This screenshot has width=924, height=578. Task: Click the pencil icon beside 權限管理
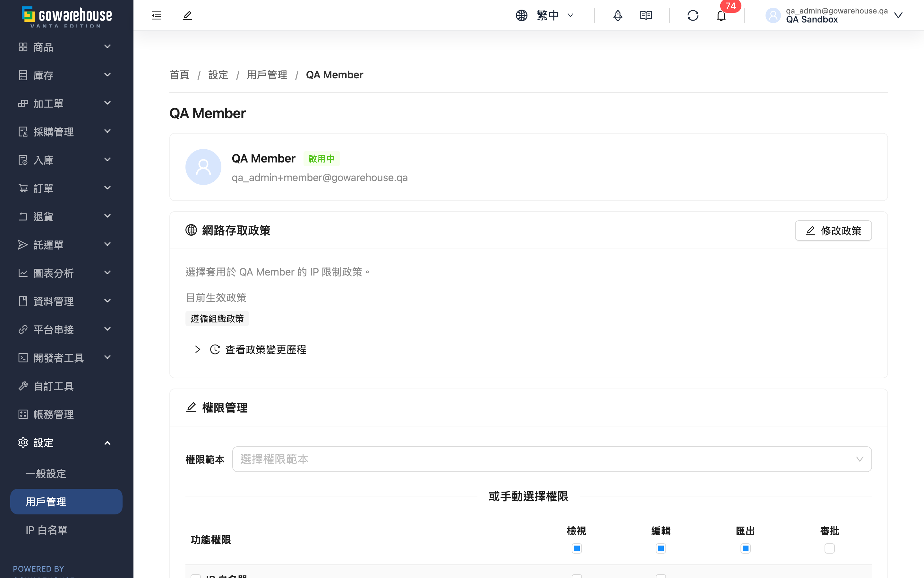191,407
